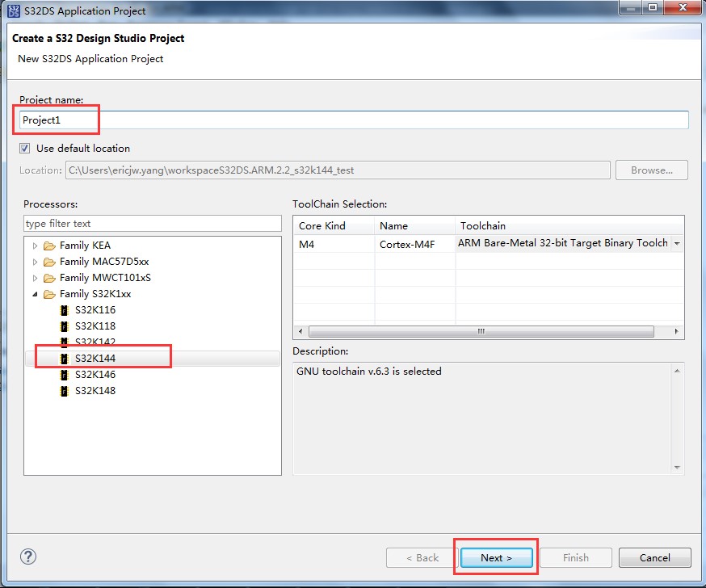The image size is (706, 588).
Task: Click the Name column header
Action: [x=414, y=225]
